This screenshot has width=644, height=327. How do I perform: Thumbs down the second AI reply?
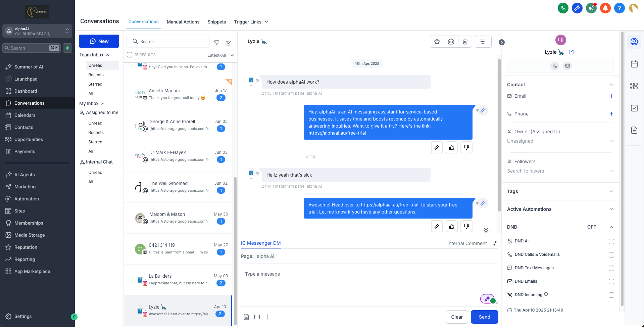[466, 226]
